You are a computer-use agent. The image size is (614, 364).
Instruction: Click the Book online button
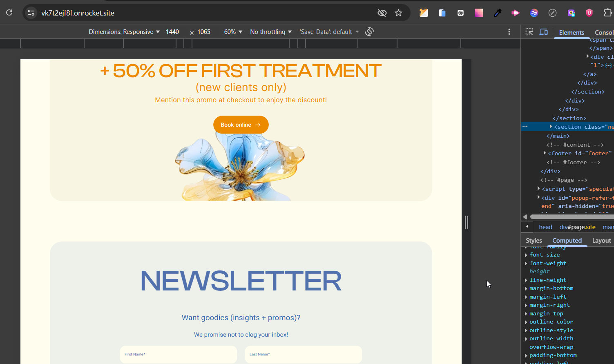241,125
